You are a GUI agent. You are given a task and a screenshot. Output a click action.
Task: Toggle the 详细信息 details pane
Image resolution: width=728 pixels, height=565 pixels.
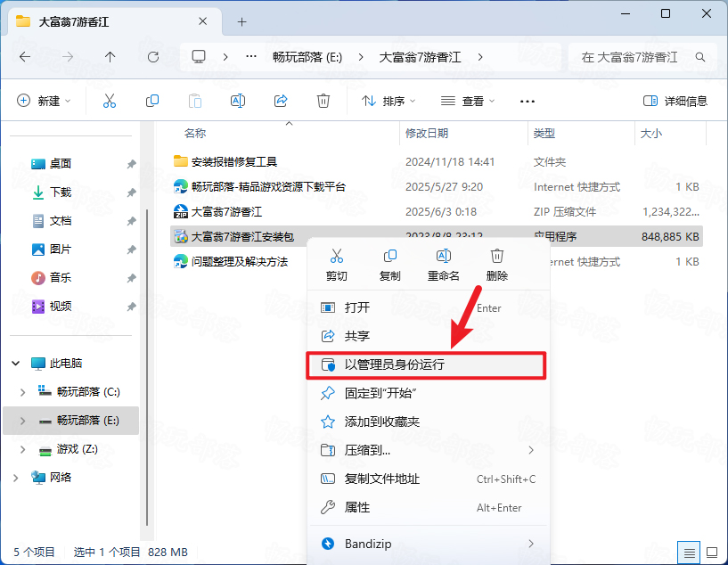(x=675, y=101)
